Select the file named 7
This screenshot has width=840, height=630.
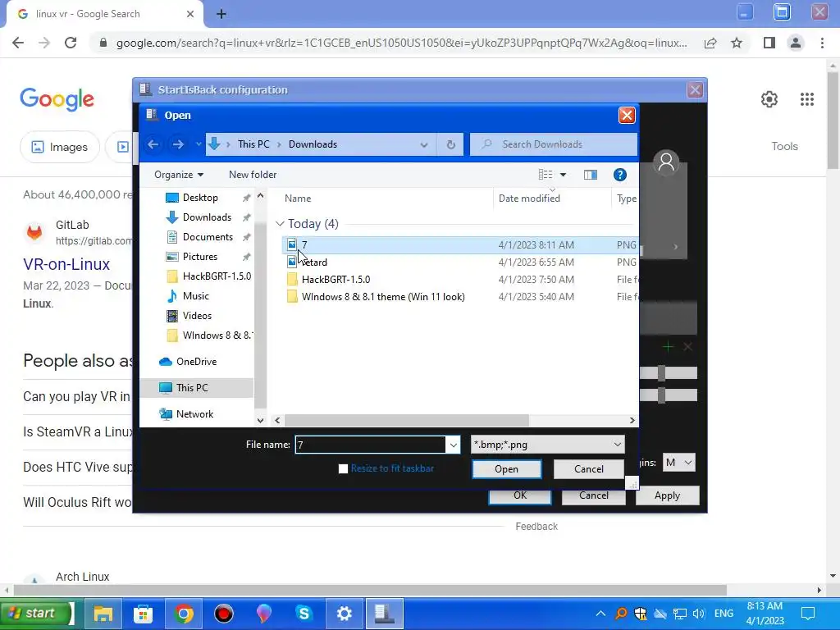459,244
